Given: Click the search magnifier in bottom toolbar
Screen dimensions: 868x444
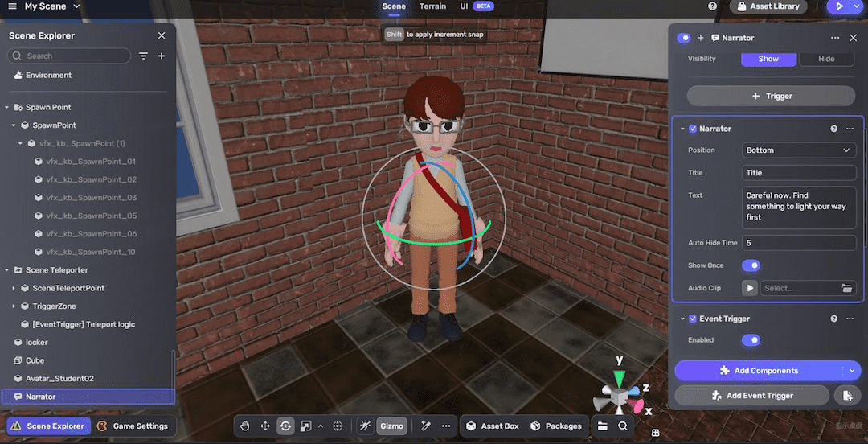Looking at the screenshot, I should pos(623,426).
